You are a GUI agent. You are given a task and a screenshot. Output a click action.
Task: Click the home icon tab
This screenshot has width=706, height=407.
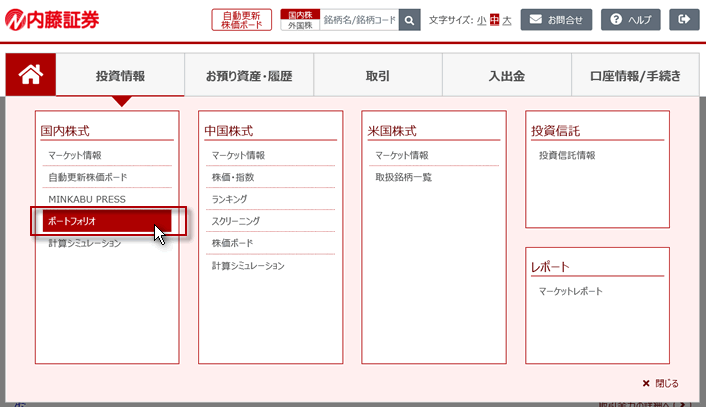point(30,74)
